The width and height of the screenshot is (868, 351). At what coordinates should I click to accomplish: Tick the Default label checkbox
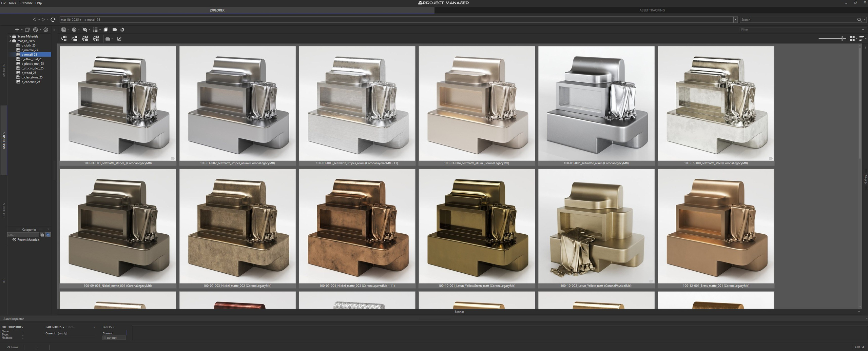105,338
